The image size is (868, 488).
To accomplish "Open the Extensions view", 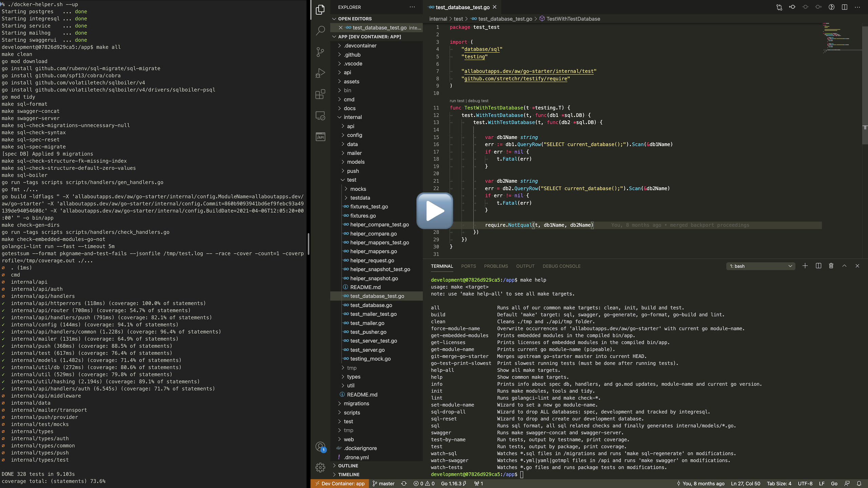I will point(320,94).
